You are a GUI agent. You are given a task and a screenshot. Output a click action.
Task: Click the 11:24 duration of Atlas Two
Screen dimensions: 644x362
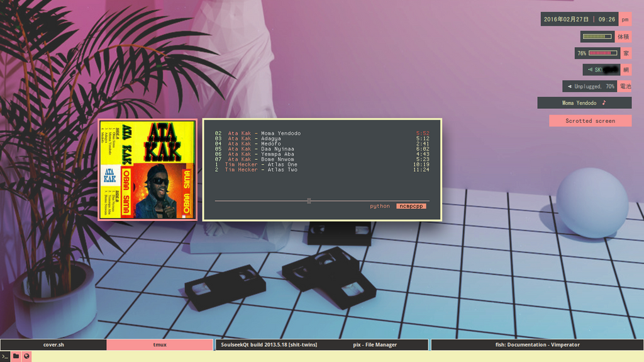421,169
